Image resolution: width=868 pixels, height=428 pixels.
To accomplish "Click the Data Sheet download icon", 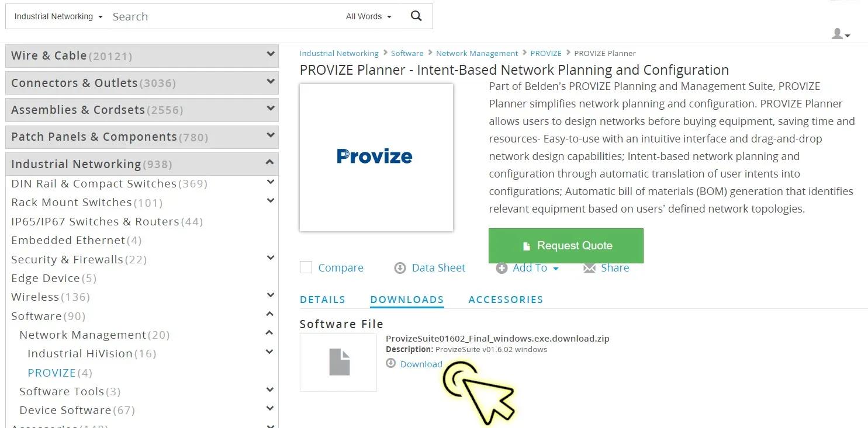I will pos(400,268).
